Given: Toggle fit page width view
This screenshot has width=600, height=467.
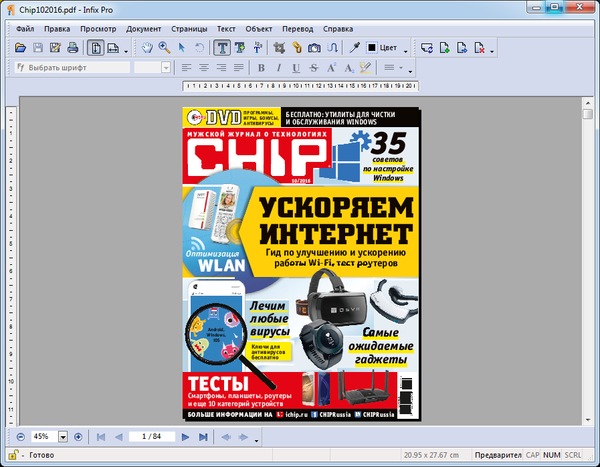Looking at the screenshot, I should point(113,48).
